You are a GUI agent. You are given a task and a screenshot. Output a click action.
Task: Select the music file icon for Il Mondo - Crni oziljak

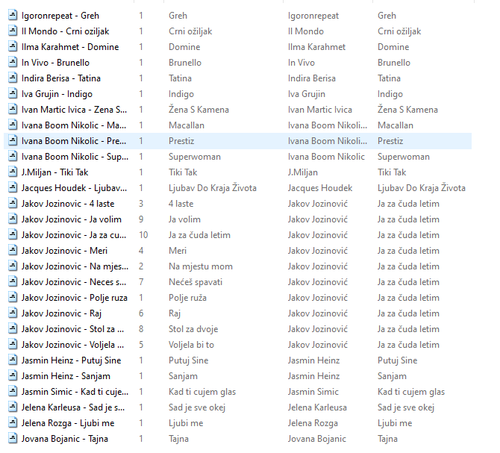pos(13,31)
